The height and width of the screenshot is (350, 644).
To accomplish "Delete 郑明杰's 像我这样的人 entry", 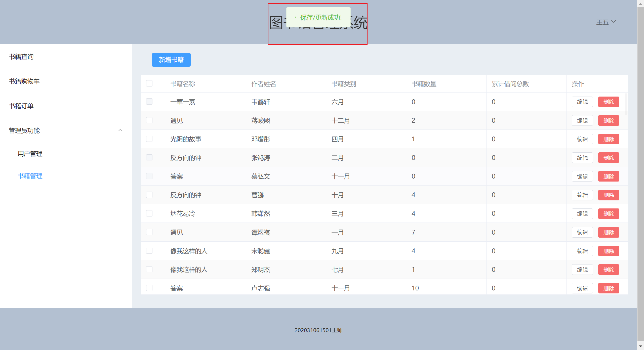I will pos(609,270).
